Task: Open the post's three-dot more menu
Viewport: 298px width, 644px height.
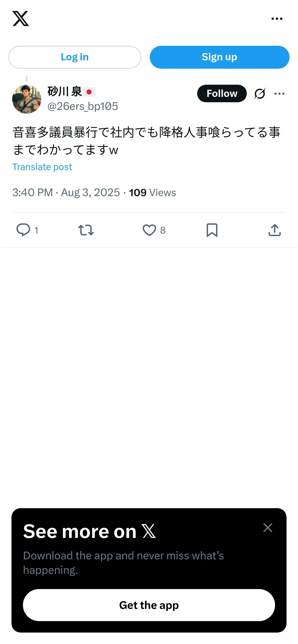Action: pyautogui.click(x=279, y=94)
